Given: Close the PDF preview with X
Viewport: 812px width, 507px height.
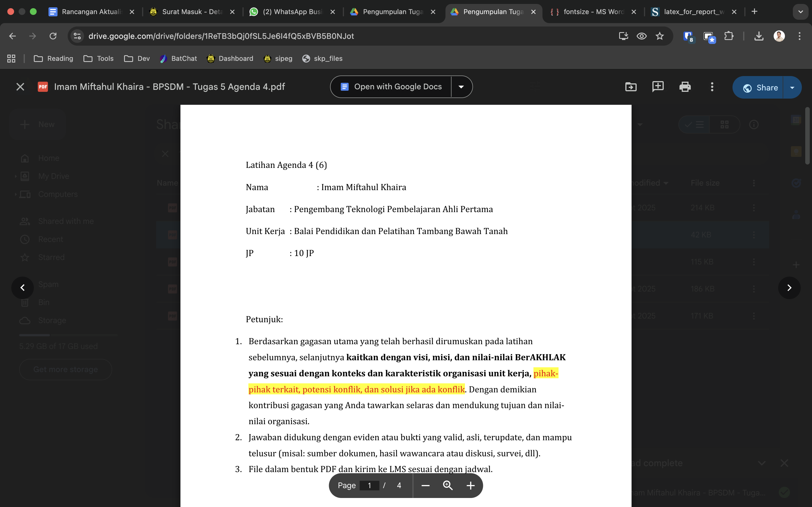Looking at the screenshot, I should 20,87.
